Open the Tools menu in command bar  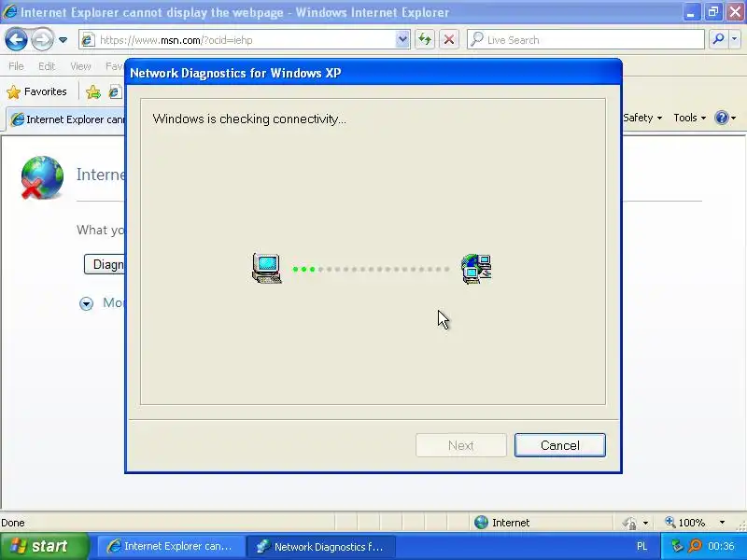tap(690, 118)
